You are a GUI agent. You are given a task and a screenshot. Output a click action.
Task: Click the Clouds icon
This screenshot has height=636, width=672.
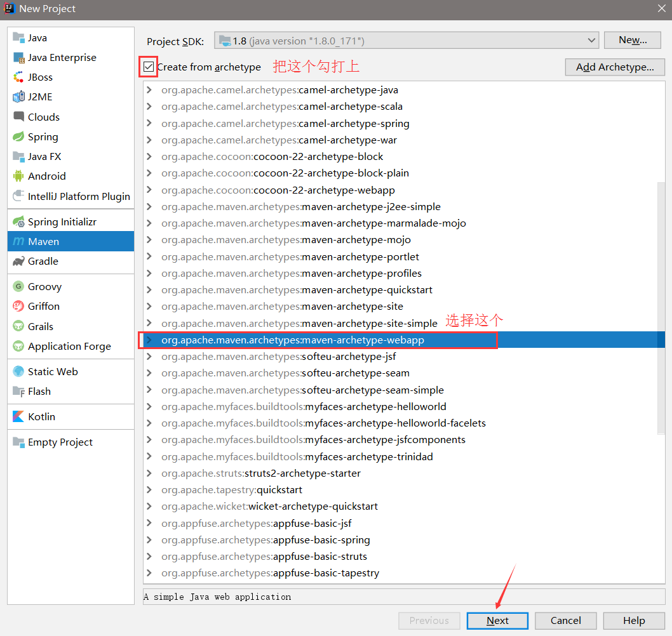pyautogui.click(x=18, y=117)
